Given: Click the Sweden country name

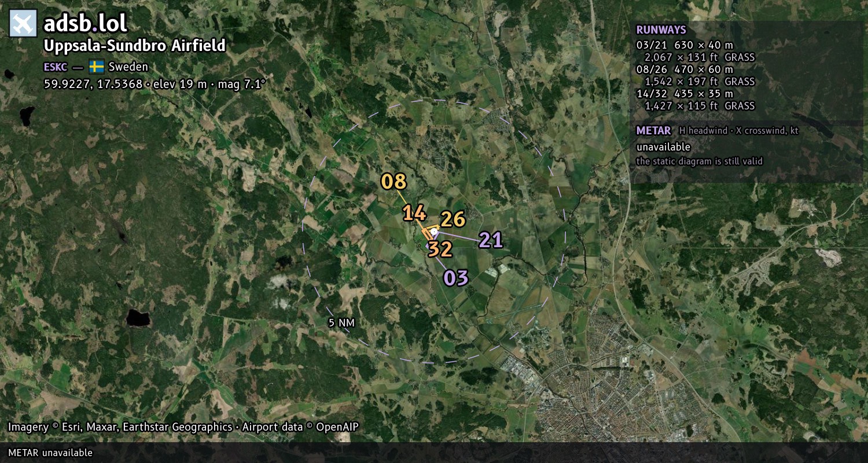Looking at the screenshot, I should 128,67.
